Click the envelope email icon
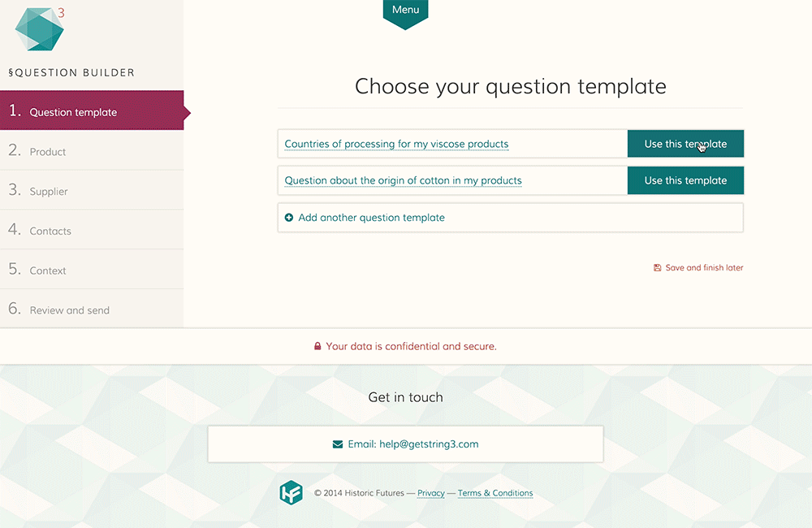 (x=338, y=444)
